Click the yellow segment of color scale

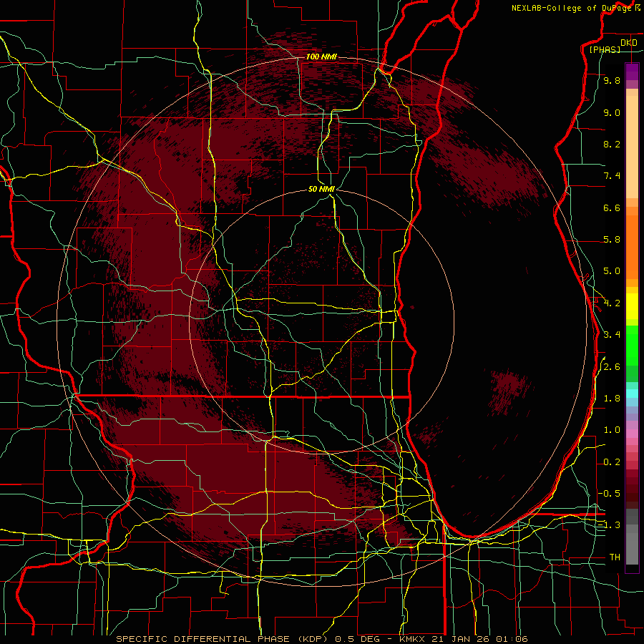(632, 306)
